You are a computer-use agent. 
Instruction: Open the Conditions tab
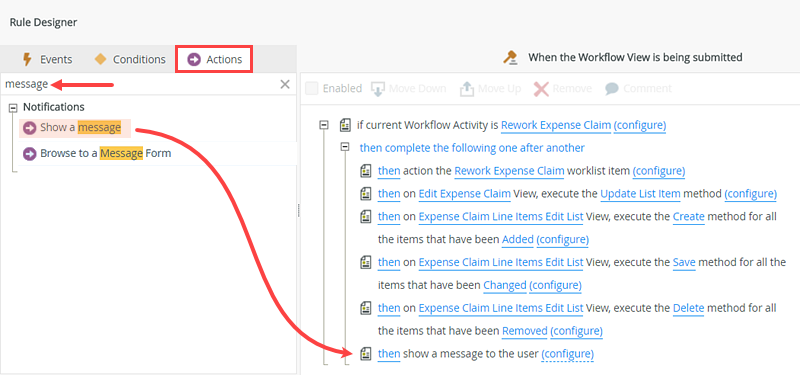130,59
